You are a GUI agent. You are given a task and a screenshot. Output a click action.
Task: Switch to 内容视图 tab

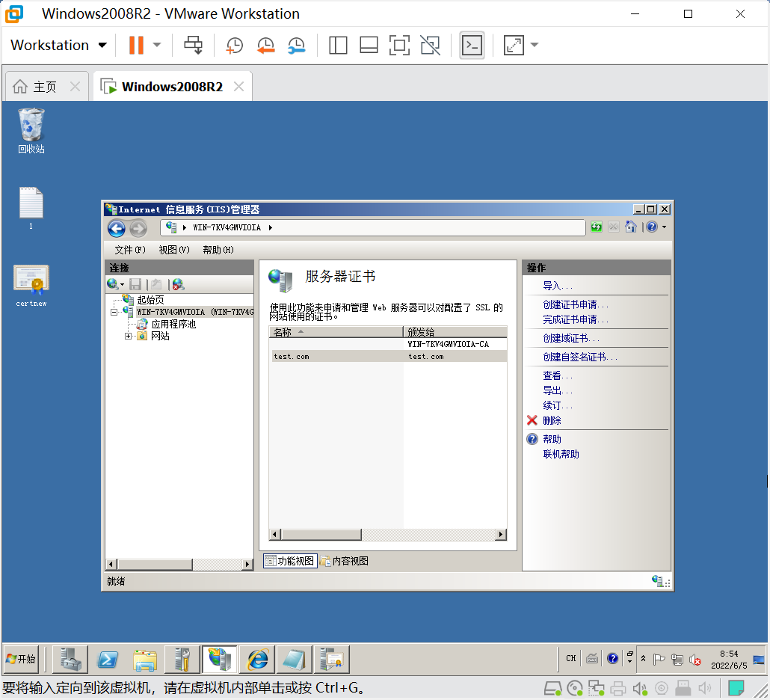point(344,561)
